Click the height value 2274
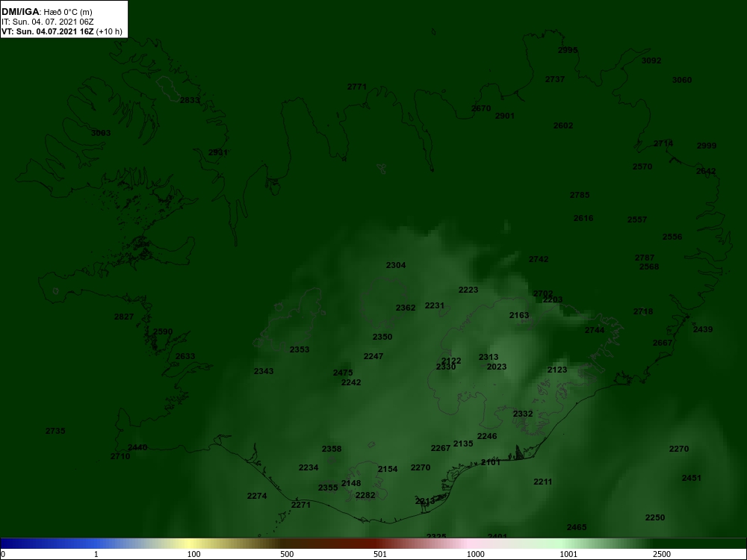Image resolution: width=747 pixels, height=560 pixels. point(257,497)
